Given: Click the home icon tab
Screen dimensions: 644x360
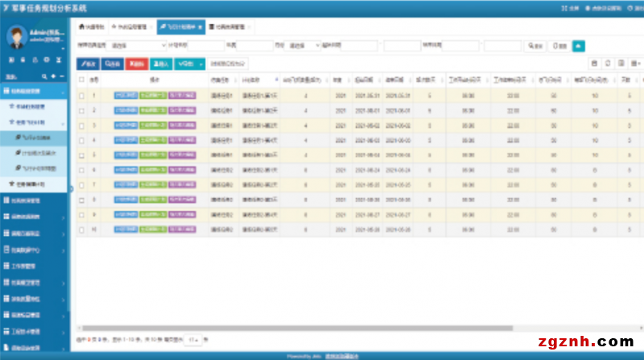Looking at the screenshot, I should (x=91, y=27).
